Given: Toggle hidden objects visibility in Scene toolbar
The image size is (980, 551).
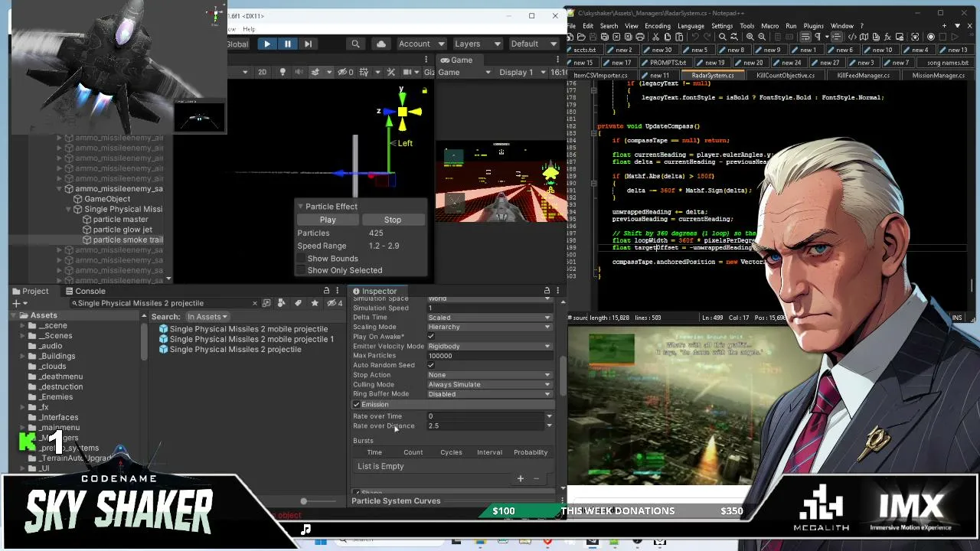Looking at the screenshot, I should 345,72.
